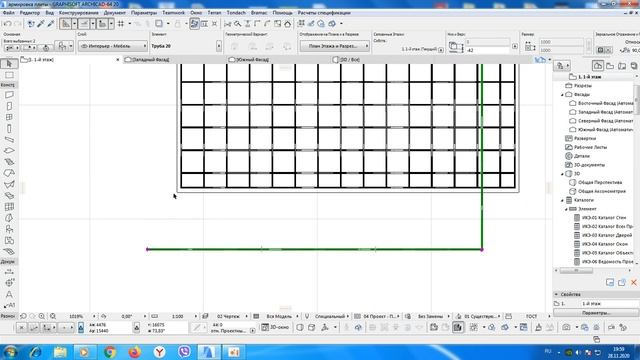
Task: Select the Dimension tool in toolbox
Action: coord(9,271)
